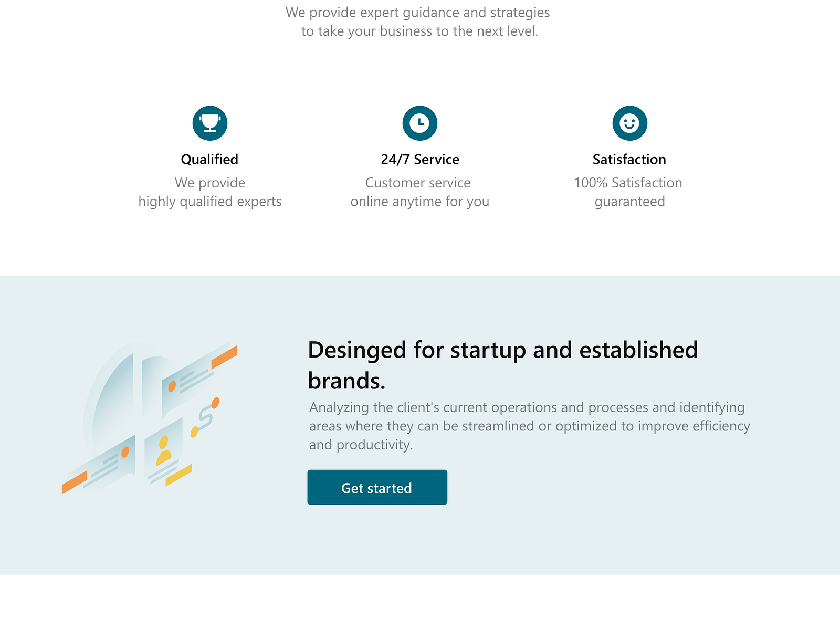Click the 'Customer service online anytime' text
The image size is (840, 630).
[x=420, y=192]
